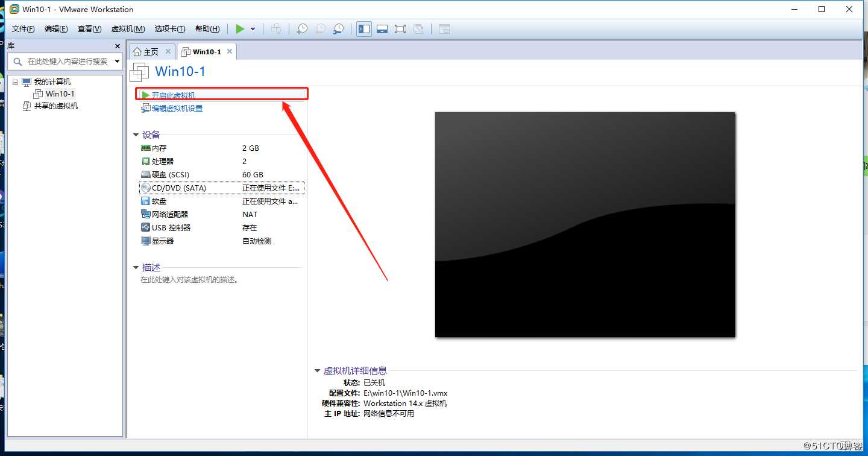
Task: Collapse the 我的计算机 tree node
Action: coord(16,82)
